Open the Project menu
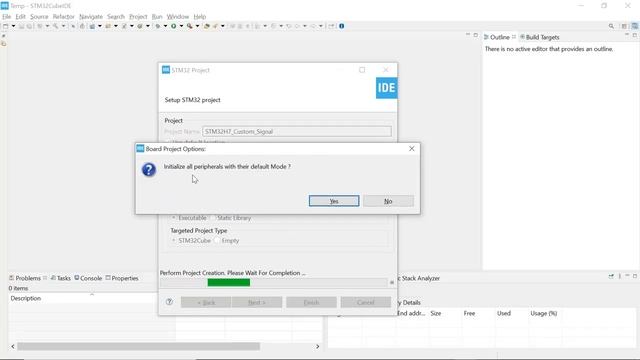 138,17
